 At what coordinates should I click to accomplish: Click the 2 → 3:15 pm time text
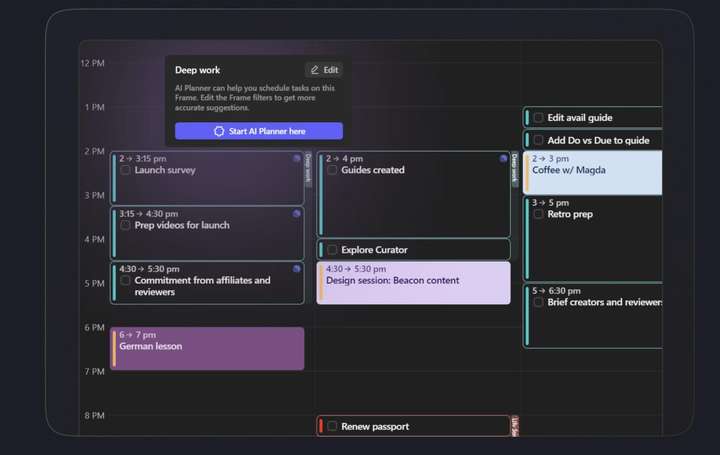143,158
